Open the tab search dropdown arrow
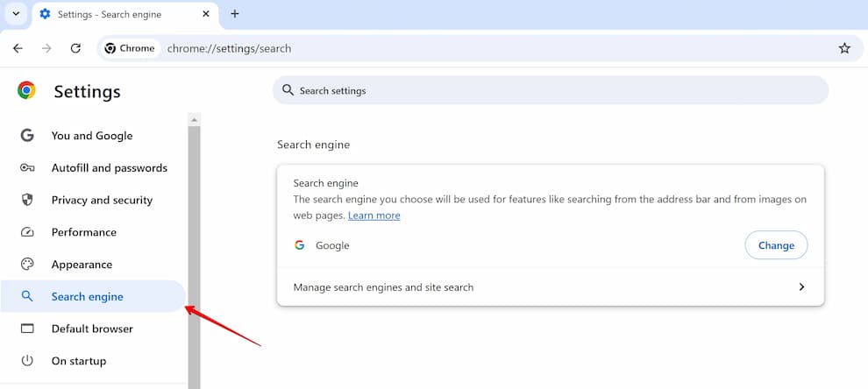Image resolution: width=868 pixels, height=389 pixels. [16, 14]
